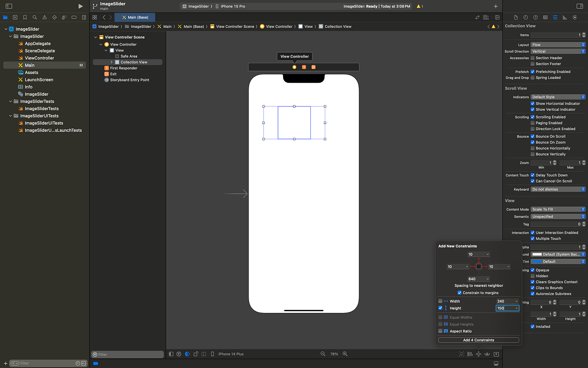Viewport: 588px width, 368px height.
Task: Open the Connections inspector
Action: [x=575, y=17]
